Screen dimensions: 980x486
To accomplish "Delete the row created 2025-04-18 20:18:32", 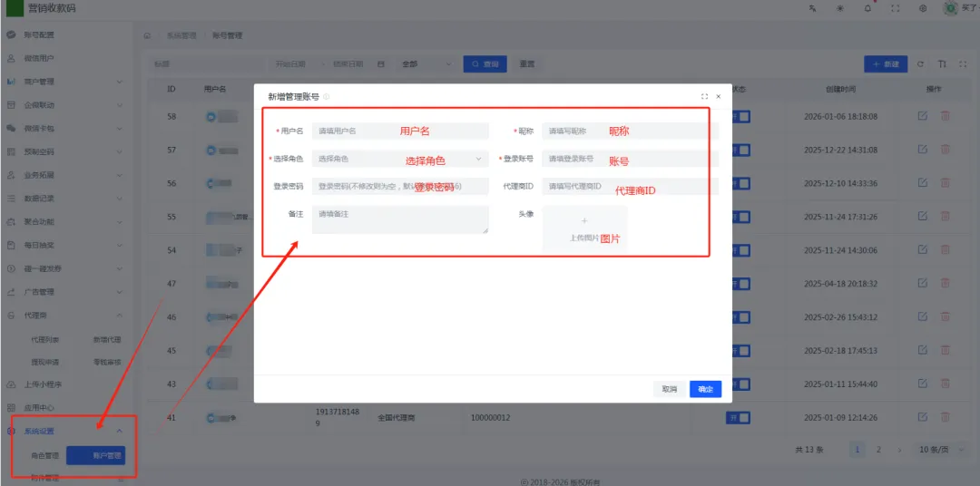I will point(945,283).
